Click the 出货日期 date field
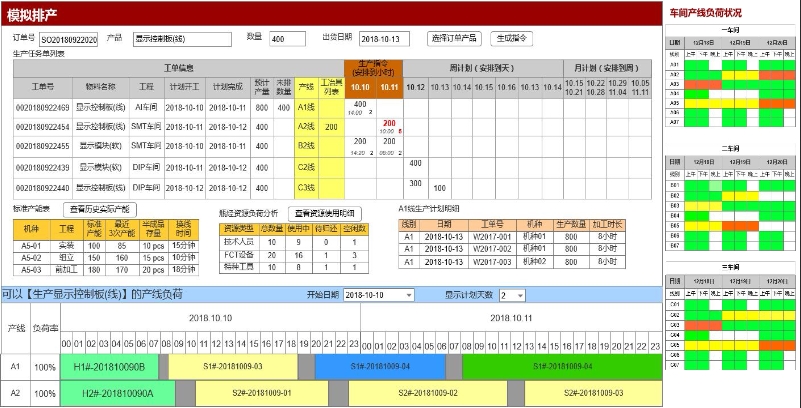 [x=383, y=39]
